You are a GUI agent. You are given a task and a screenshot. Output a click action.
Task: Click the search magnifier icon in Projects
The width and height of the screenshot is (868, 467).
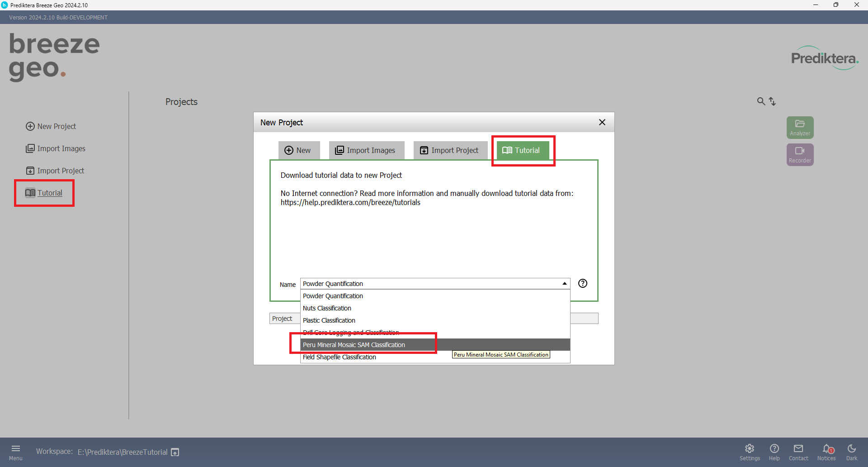tap(761, 101)
